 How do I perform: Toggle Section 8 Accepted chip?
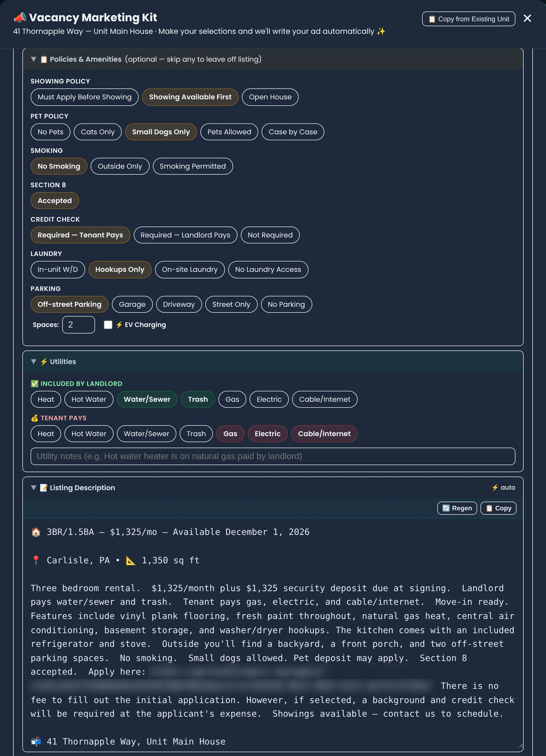click(x=55, y=201)
